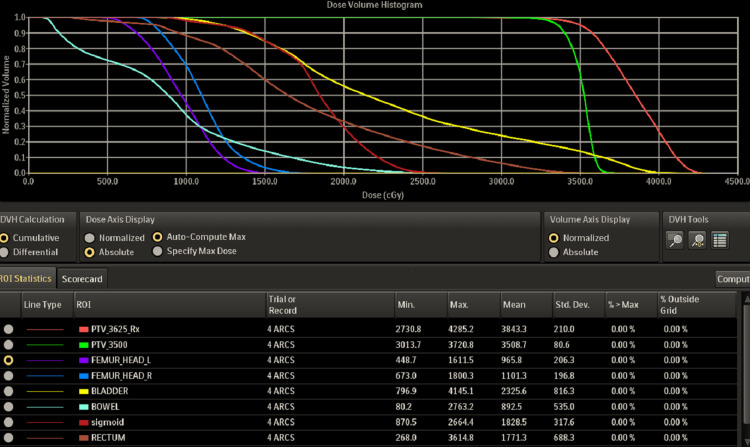
Task: Click the Dose Volume Histogram title
Action: tap(374, 5)
